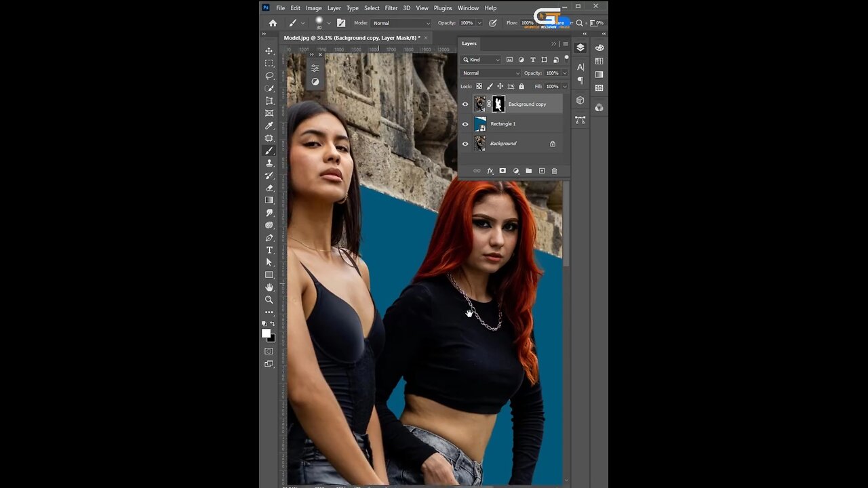
Task: Delete layer with trash icon
Action: click(x=554, y=171)
